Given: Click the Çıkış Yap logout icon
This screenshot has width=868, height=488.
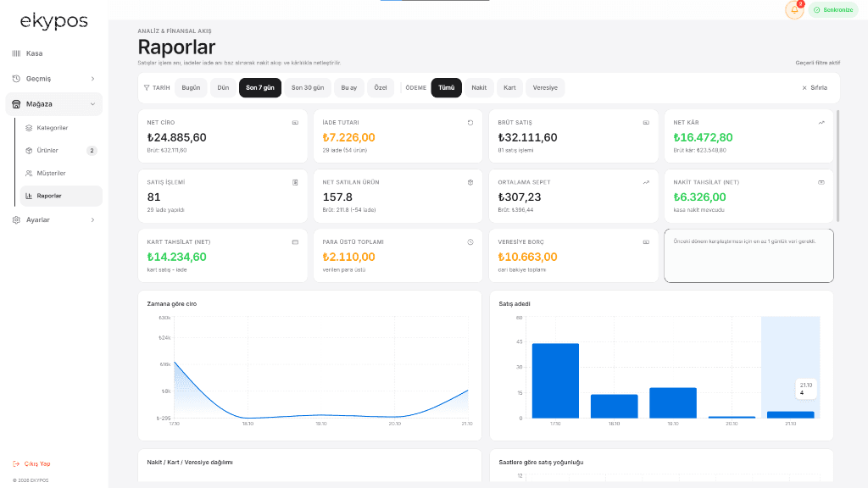Looking at the screenshot, I should pyautogui.click(x=16, y=463).
